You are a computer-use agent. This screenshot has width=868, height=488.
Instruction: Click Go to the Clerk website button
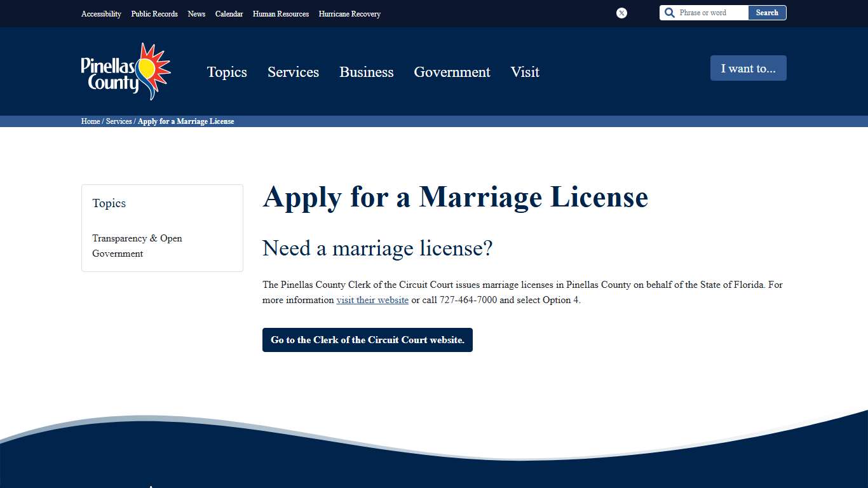367,339
